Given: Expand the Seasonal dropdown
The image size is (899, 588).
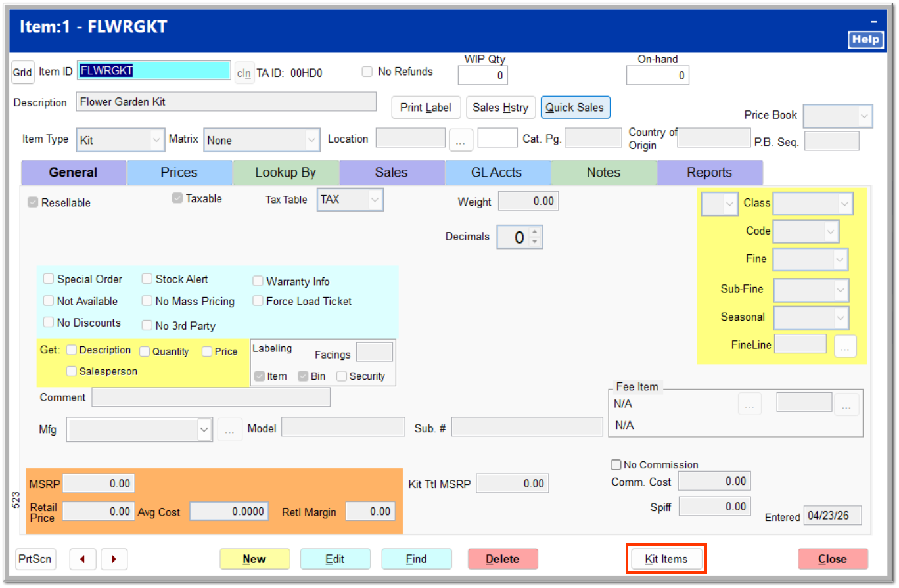Looking at the screenshot, I should [811, 318].
